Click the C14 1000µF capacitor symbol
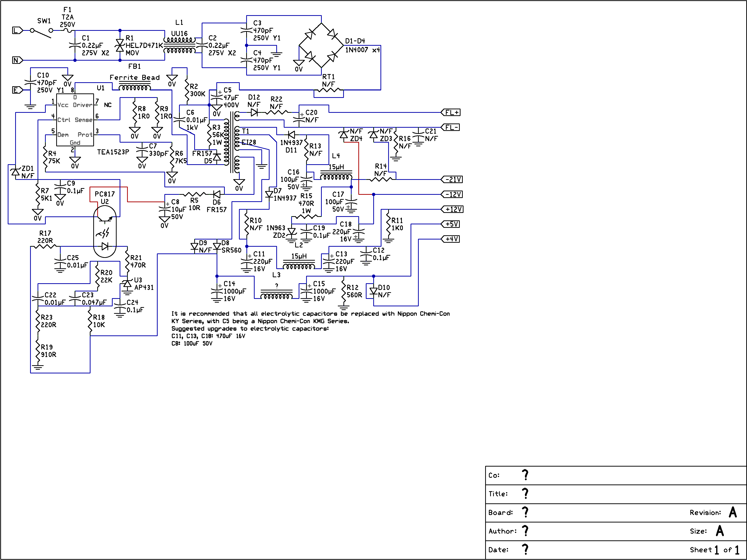Viewport: 747px width, 560px height. pos(217,291)
